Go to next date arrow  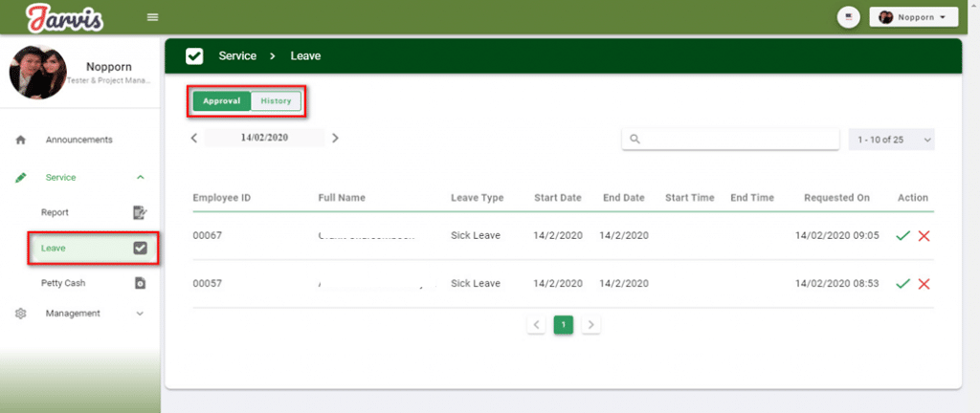click(x=335, y=138)
